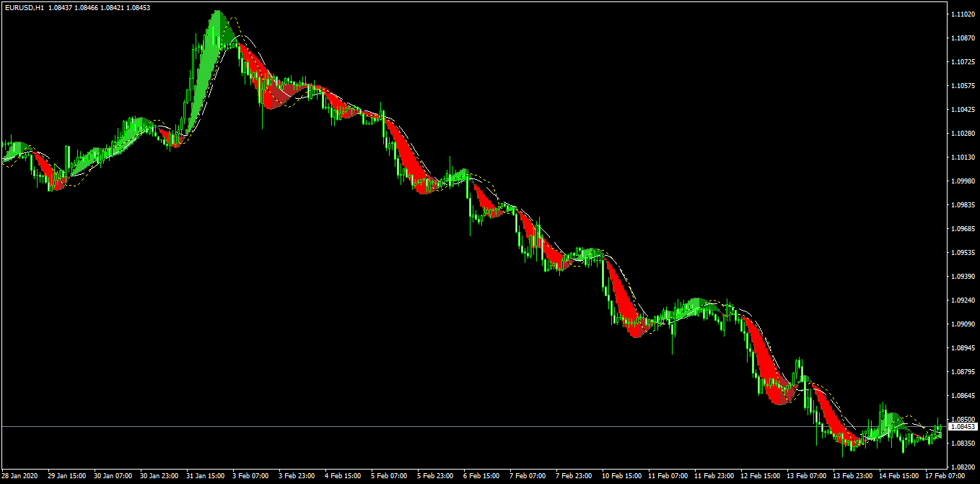Click the 1.08945 price axis label

[964, 348]
